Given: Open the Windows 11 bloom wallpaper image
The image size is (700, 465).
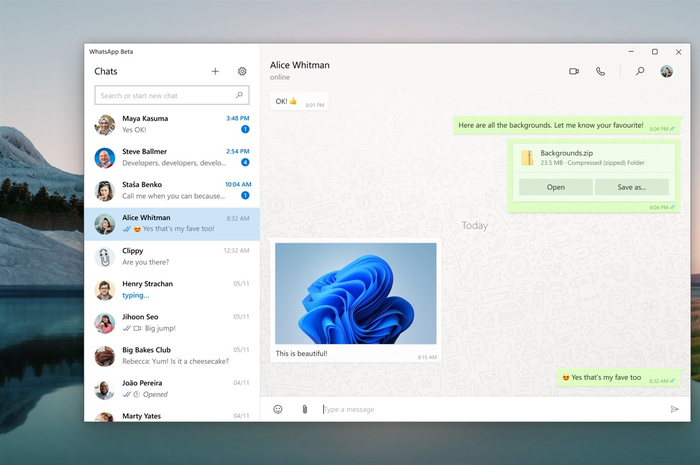Looking at the screenshot, I should coord(356,293).
